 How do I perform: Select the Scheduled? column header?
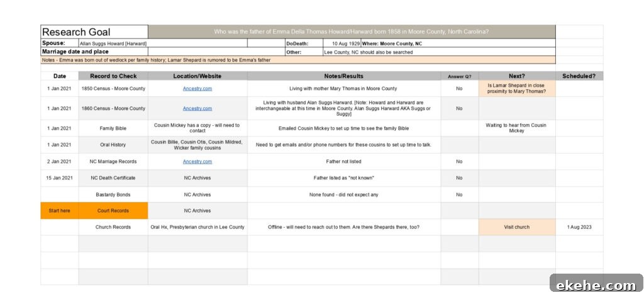[579, 76]
